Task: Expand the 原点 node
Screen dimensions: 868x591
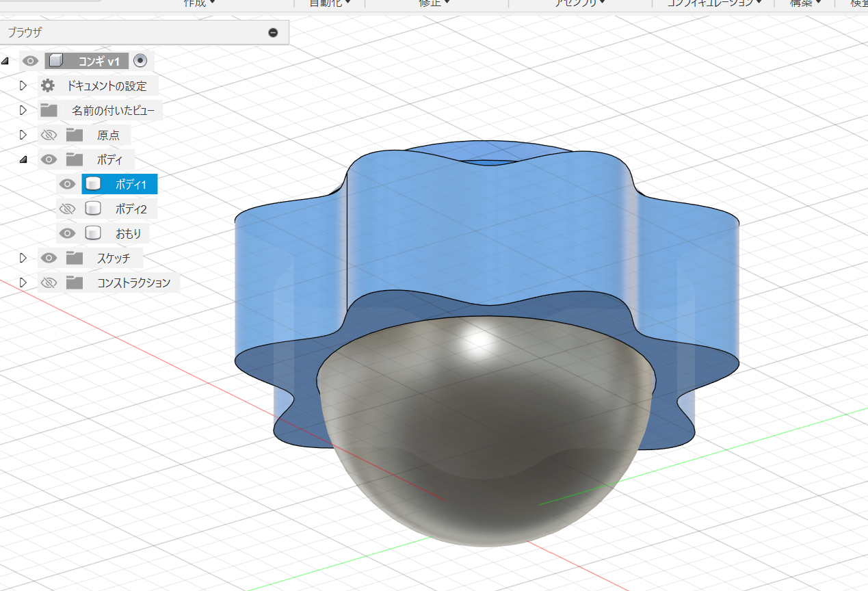Action: 23,135
